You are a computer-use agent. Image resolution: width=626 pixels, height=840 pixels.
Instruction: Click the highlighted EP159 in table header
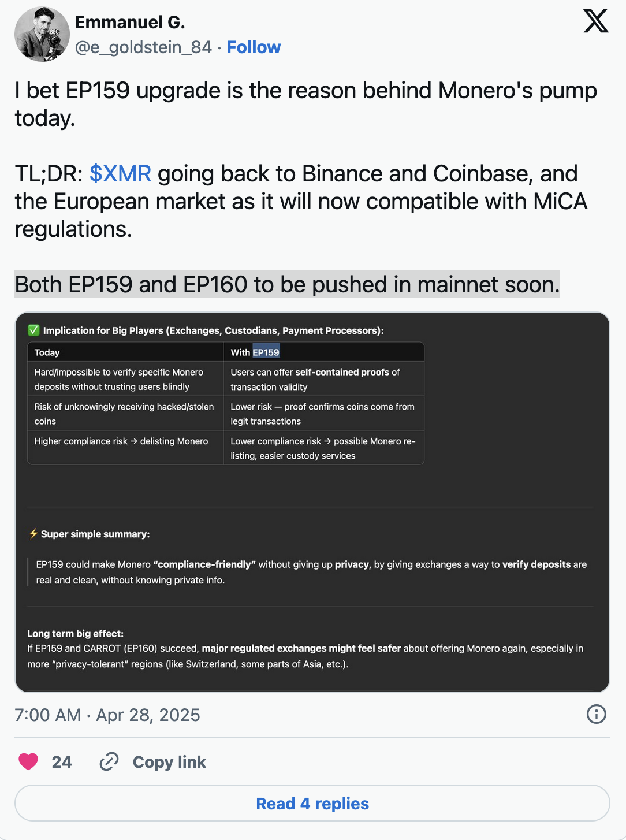point(266,352)
